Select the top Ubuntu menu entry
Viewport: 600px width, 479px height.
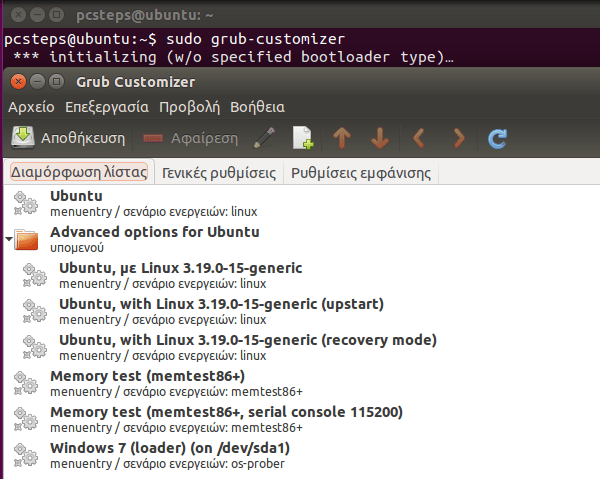[302, 203]
